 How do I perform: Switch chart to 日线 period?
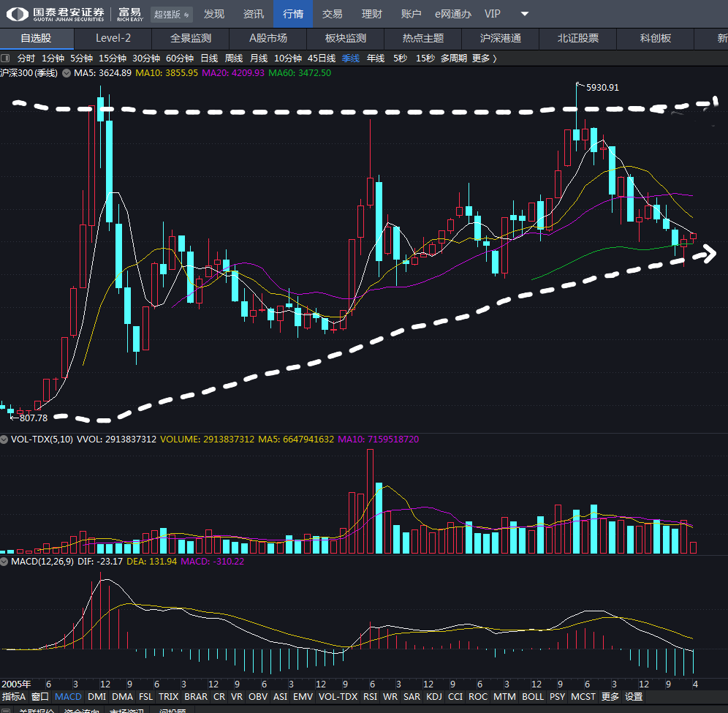[209, 59]
